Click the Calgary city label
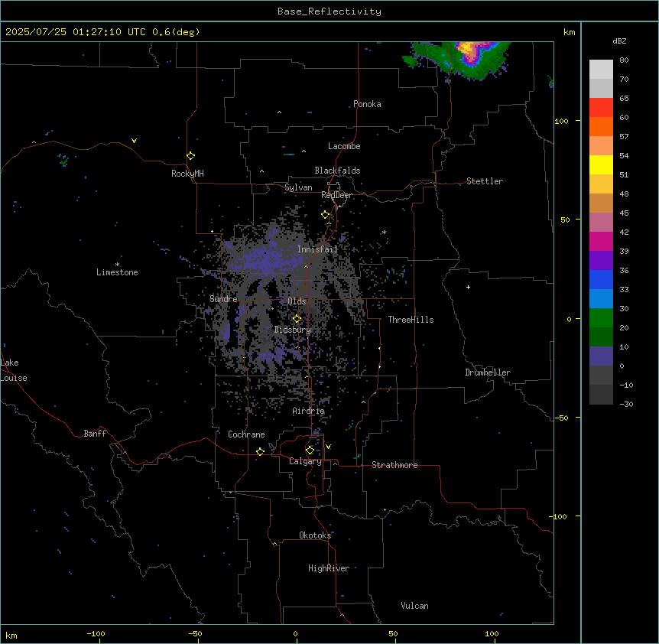The height and width of the screenshot is (644, 659). tap(305, 461)
